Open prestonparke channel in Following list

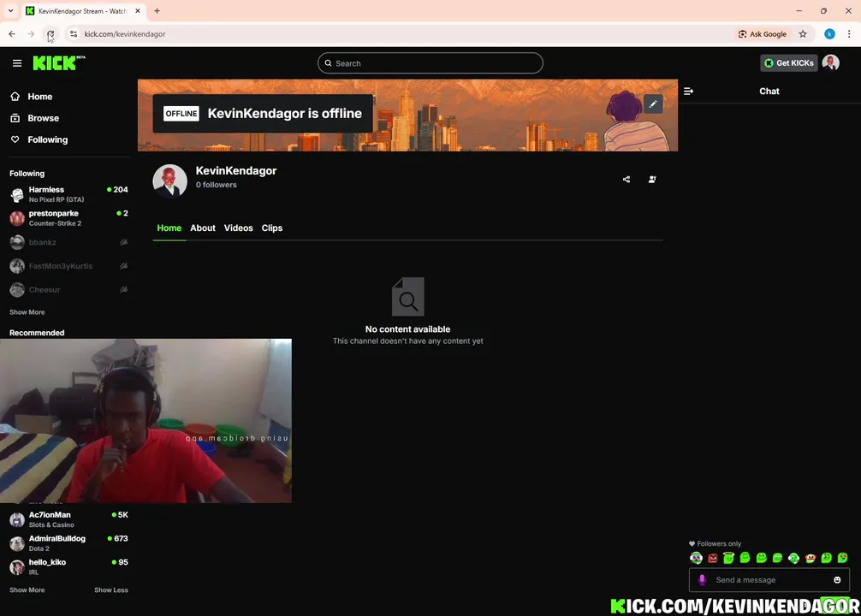coord(68,218)
